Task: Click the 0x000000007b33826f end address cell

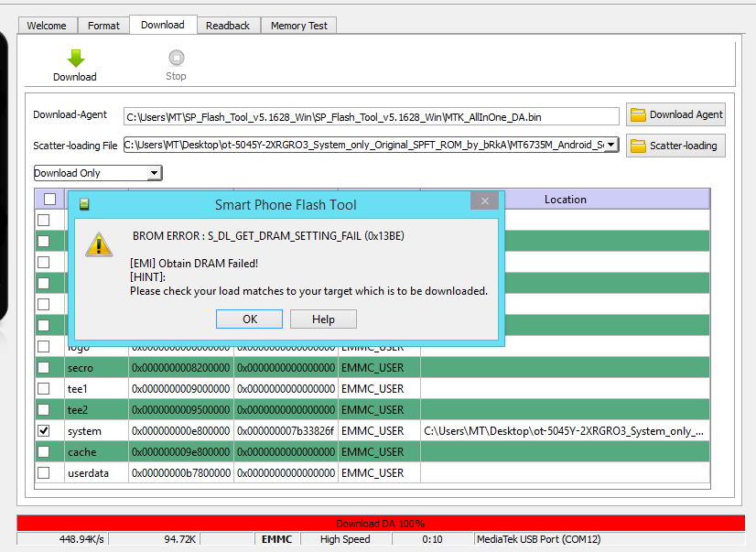Action: (286, 431)
